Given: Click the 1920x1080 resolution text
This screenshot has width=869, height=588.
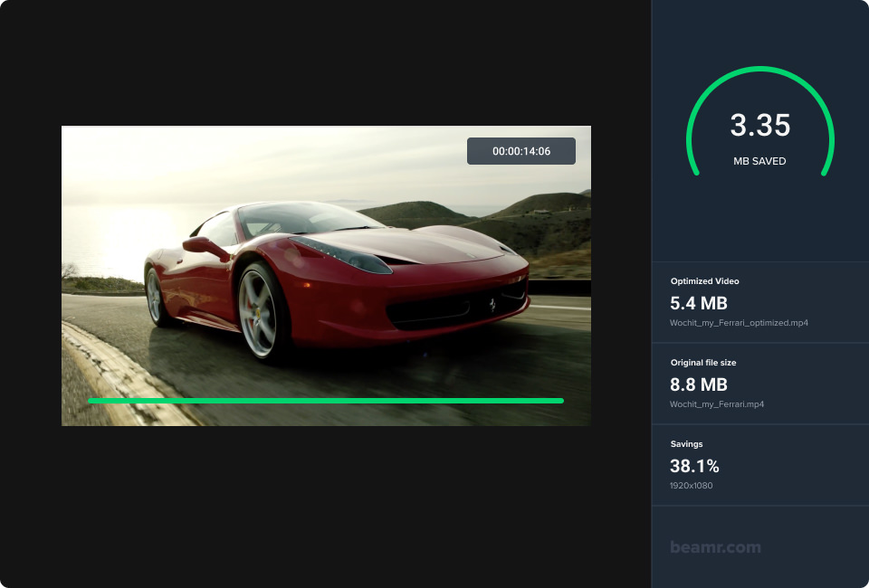Looking at the screenshot, I should pyautogui.click(x=691, y=486).
